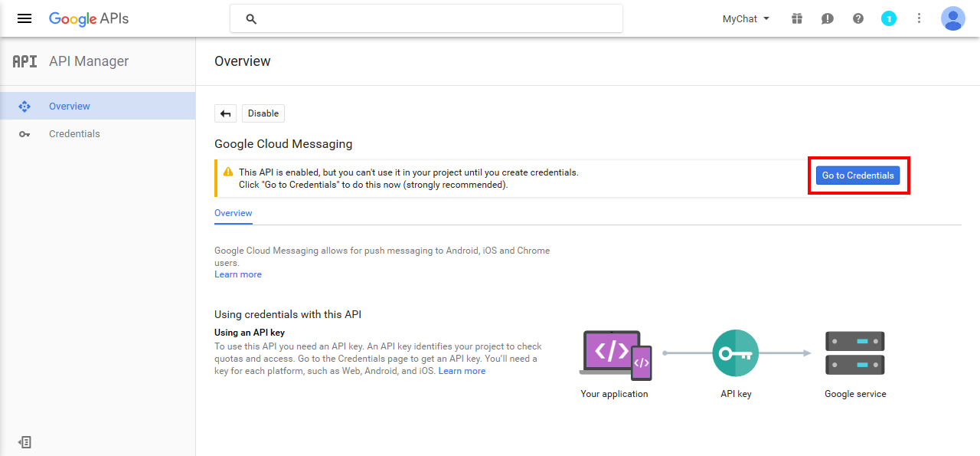
Task: Click Disable to turn off the API
Action: [263, 113]
